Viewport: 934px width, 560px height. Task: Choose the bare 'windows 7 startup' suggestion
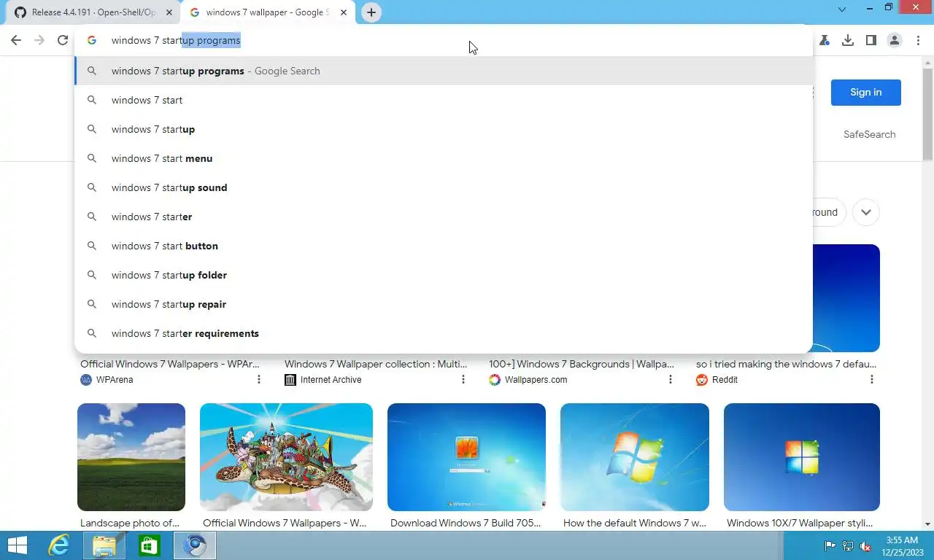(444, 129)
